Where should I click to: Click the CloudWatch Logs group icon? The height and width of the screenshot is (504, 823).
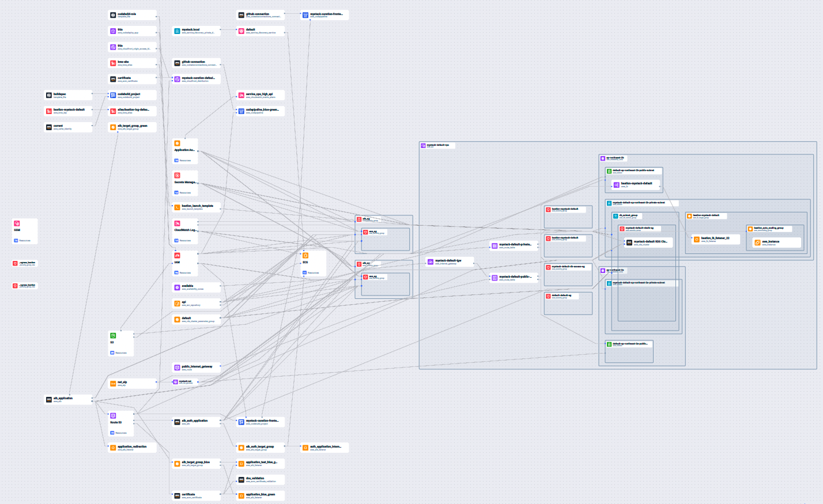click(x=177, y=223)
